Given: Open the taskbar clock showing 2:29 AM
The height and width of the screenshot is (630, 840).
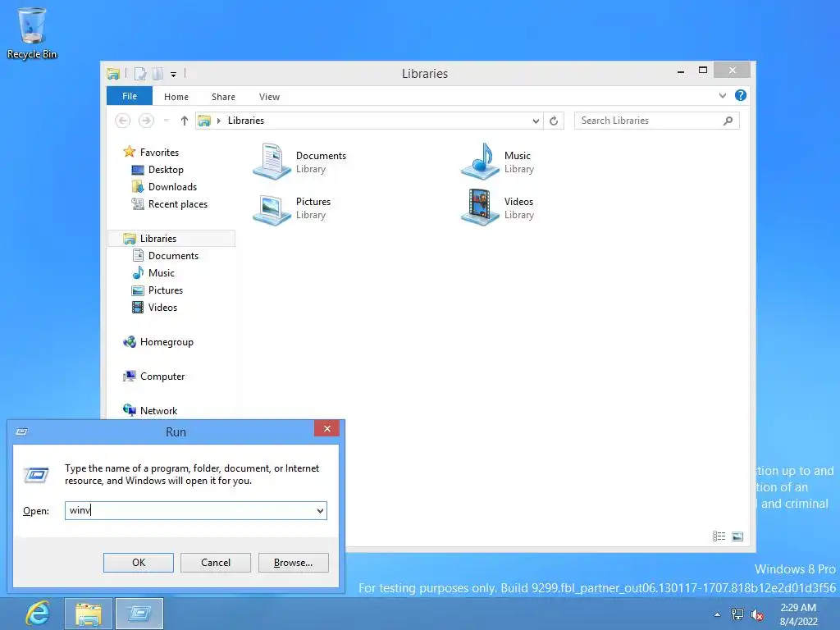Looking at the screenshot, I should click(x=798, y=614).
